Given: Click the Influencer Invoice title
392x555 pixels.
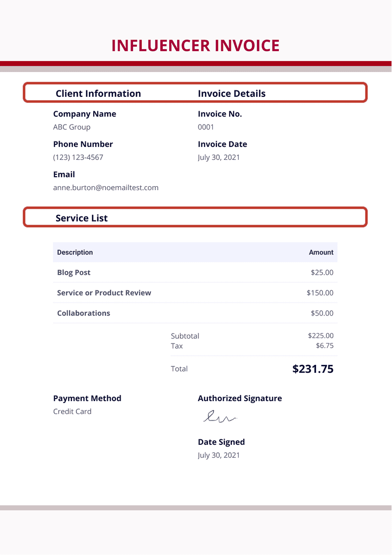Looking at the screenshot, I should click(196, 46).
